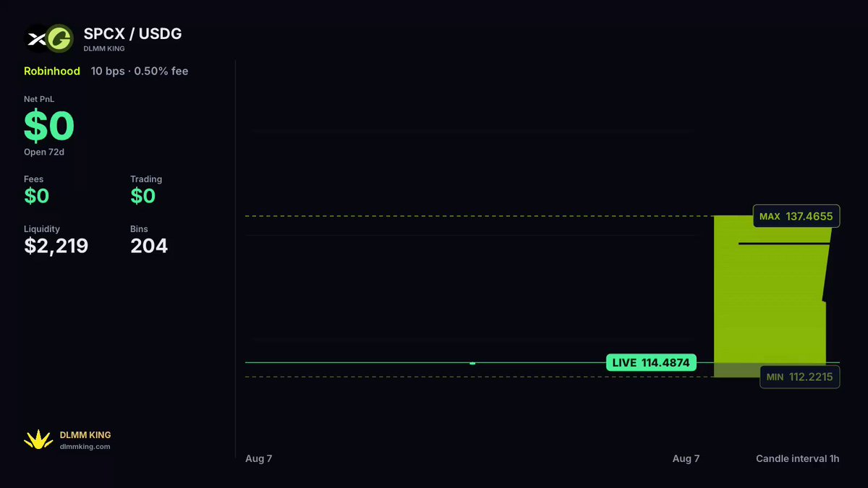868x488 pixels.
Task: Click the "Liquidity" heading label
Action: pos(42,229)
